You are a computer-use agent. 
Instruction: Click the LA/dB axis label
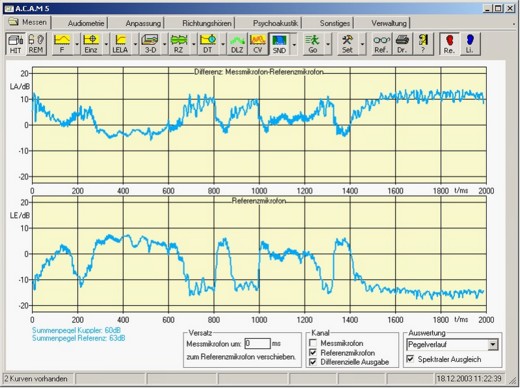click(20, 87)
